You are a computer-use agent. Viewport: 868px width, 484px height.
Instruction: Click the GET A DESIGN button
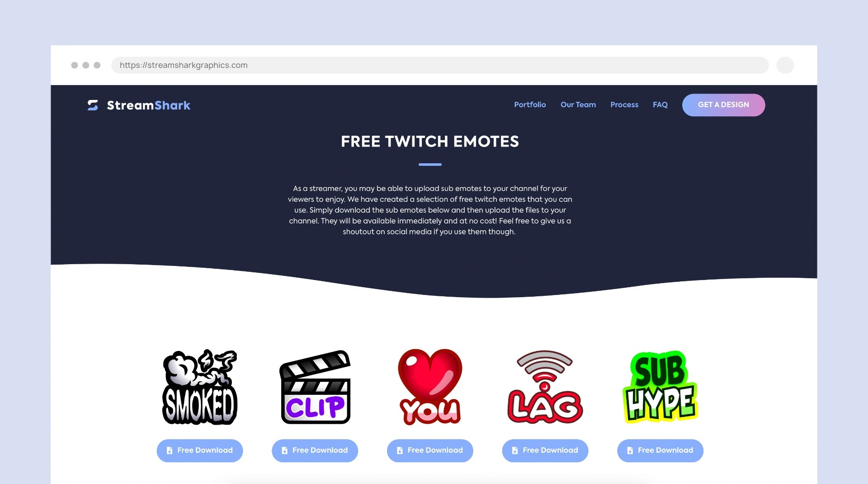(x=723, y=105)
